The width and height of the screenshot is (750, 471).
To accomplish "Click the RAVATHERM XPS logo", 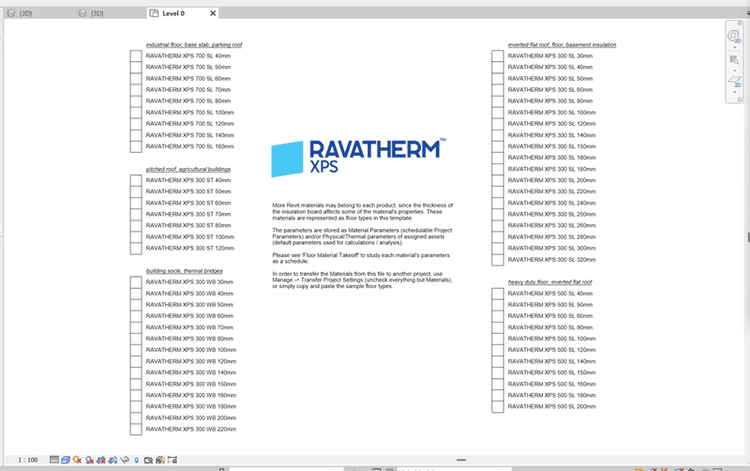I will click(x=359, y=157).
